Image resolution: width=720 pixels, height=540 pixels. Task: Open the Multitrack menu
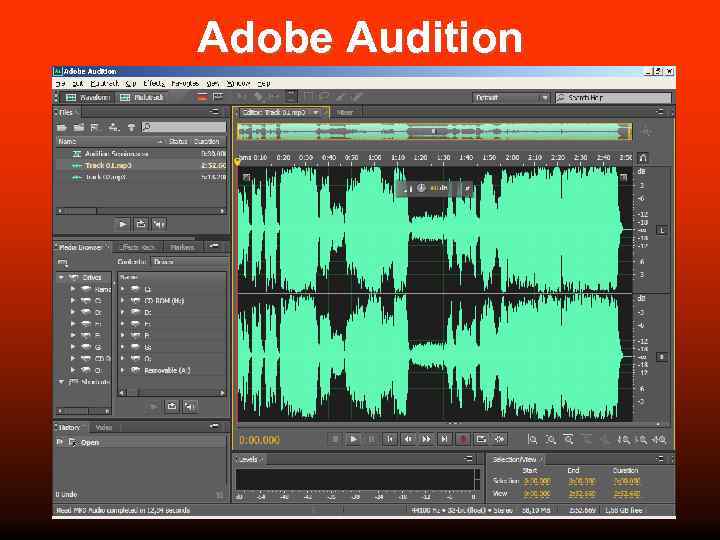[x=104, y=84]
